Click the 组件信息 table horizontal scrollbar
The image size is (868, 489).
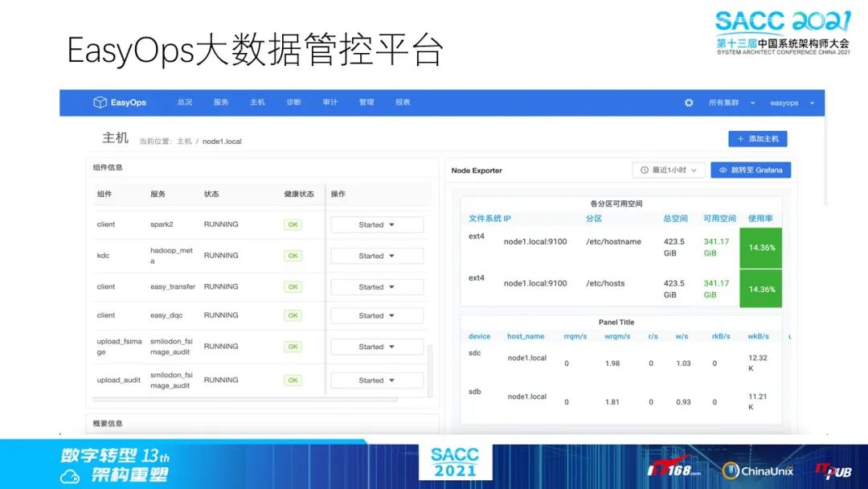244,399
